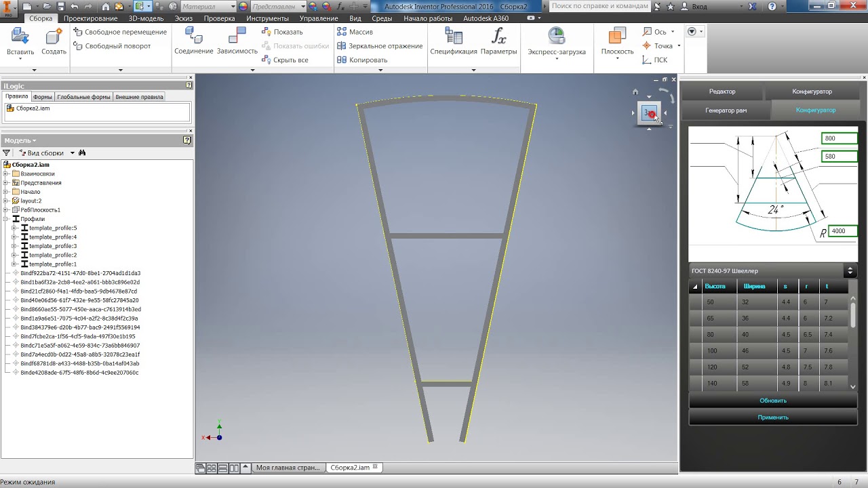Click the Вставить (Place component) icon

(x=20, y=37)
